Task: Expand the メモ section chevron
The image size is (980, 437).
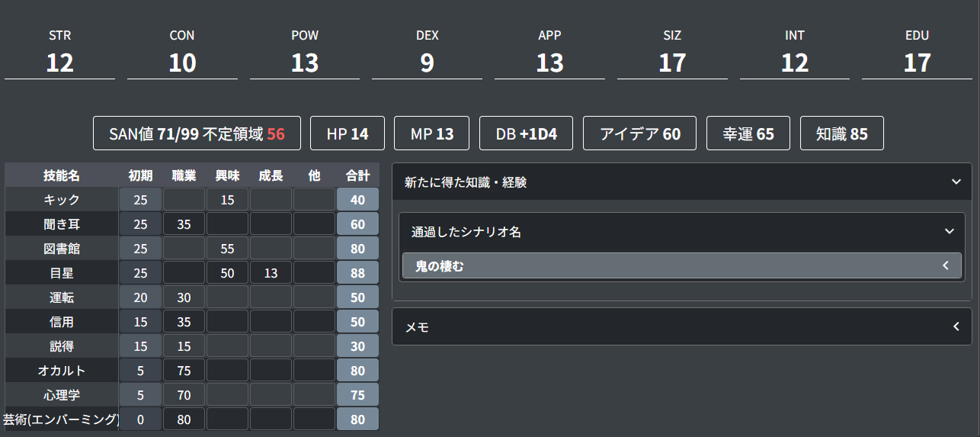Action: (x=956, y=326)
